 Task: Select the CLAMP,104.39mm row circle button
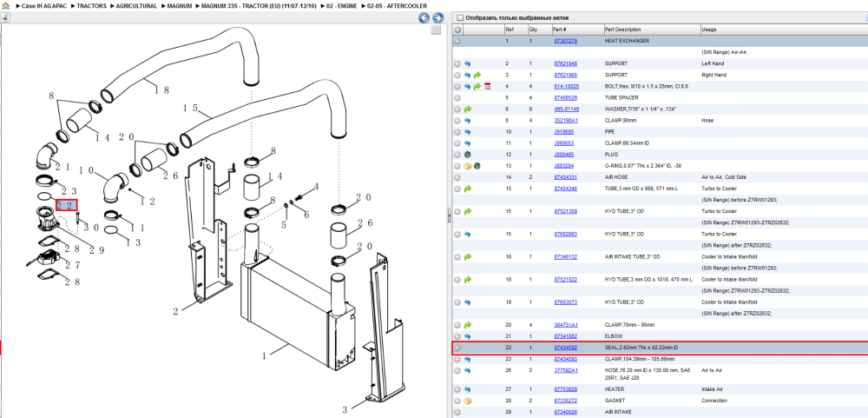point(457,359)
